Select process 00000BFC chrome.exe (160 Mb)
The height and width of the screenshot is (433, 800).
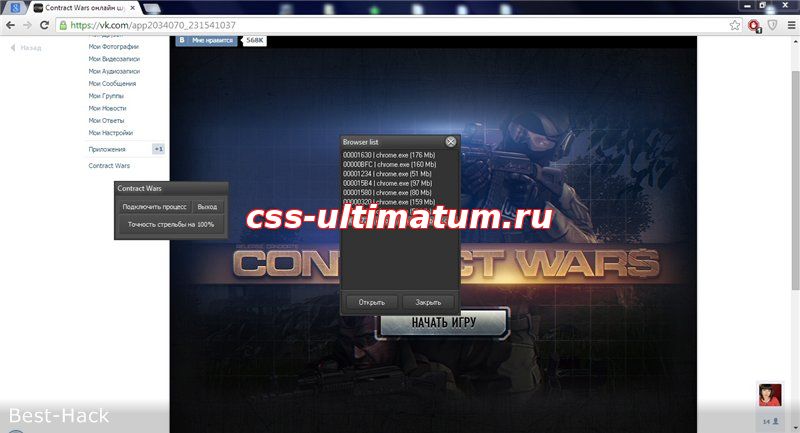pyautogui.click(x=389, y=164)
